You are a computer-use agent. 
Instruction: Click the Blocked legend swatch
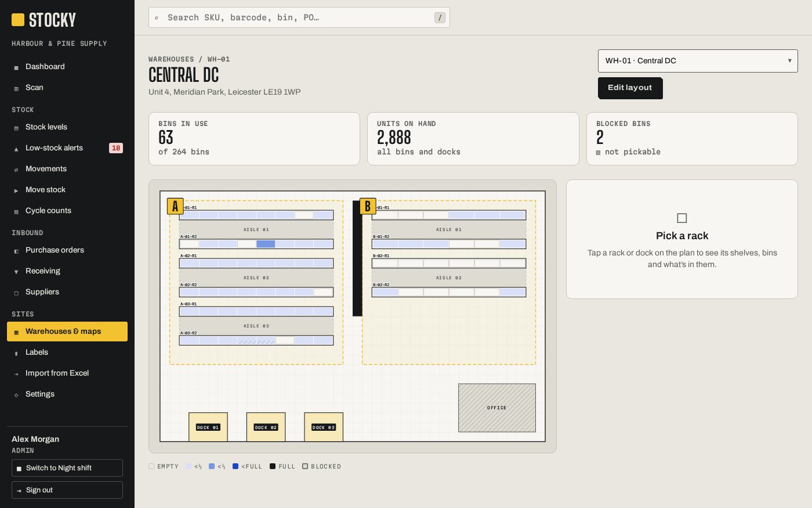click(x=305, y=466)
